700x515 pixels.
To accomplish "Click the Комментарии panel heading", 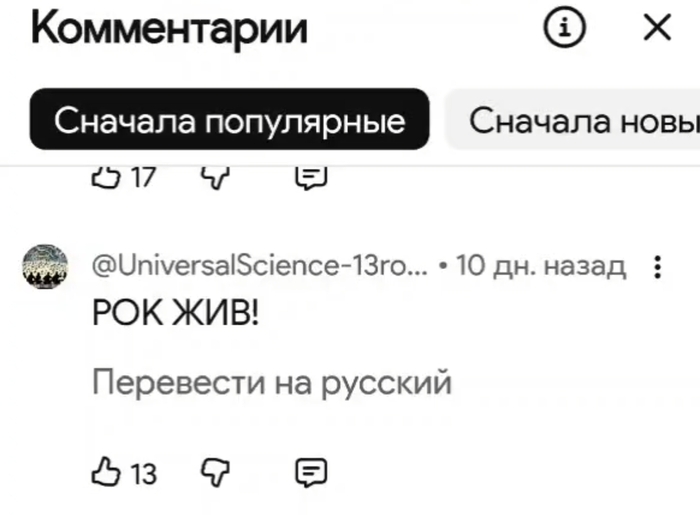I will (169, 29).
